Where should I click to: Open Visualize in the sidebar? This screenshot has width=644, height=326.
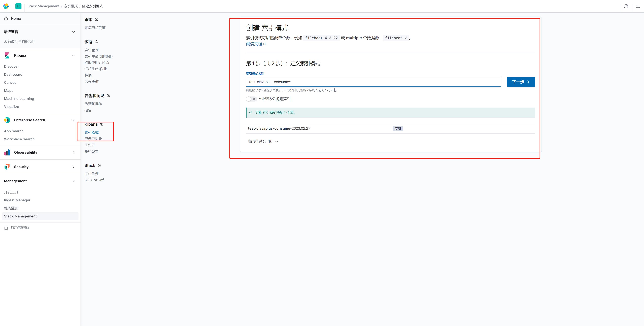tap(12, 106)
